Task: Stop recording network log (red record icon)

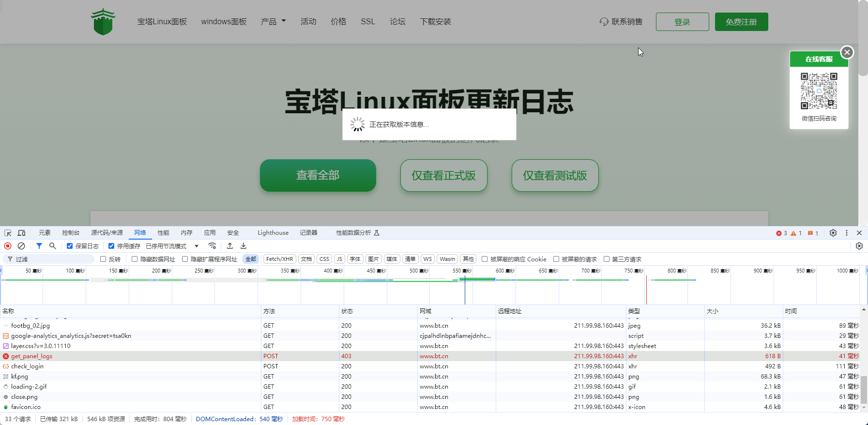Action: click(x=8, y=246)
